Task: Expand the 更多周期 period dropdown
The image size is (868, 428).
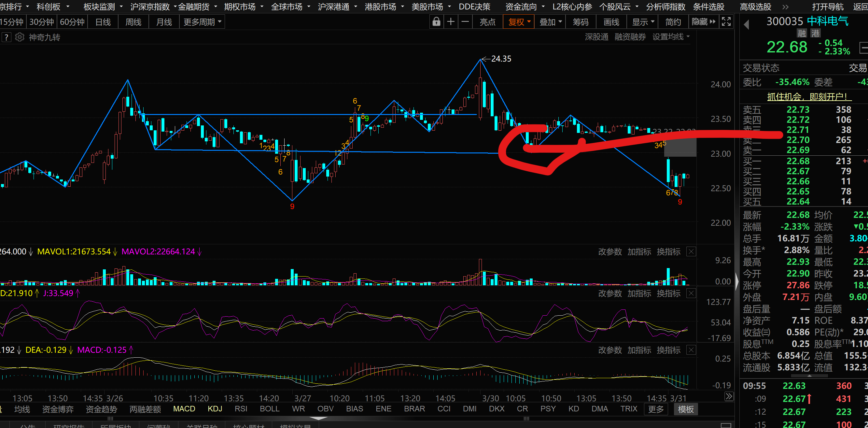Action: pos(202,22)
